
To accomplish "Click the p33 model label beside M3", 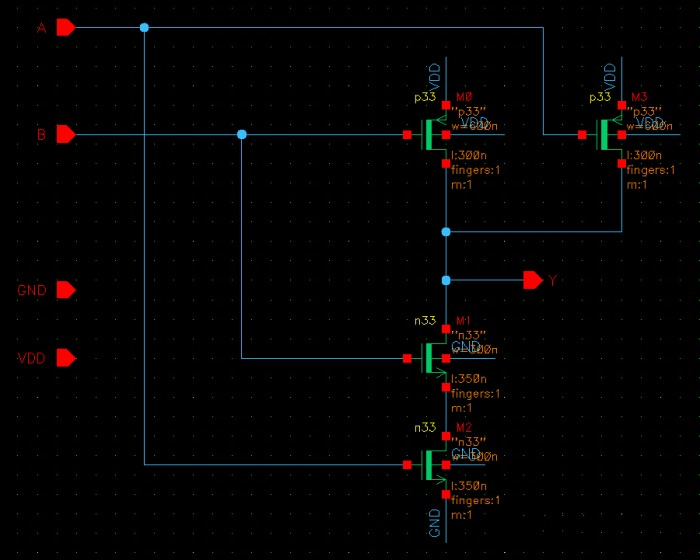I will pos(599,97).
